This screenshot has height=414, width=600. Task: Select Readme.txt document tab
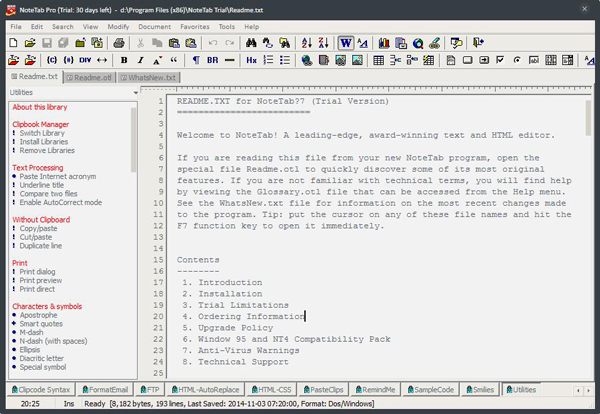coord(34,77)
